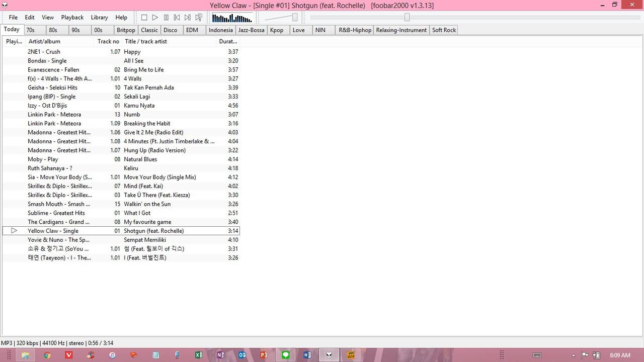
Task: Click the random playback icon
Action: [x=199, y=18]
